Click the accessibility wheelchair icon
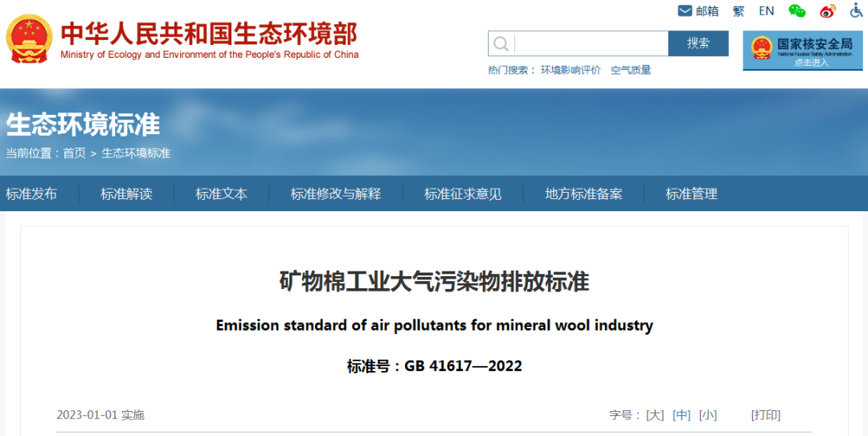The height and width of the screenshot is (436, 868). [856, 10]
